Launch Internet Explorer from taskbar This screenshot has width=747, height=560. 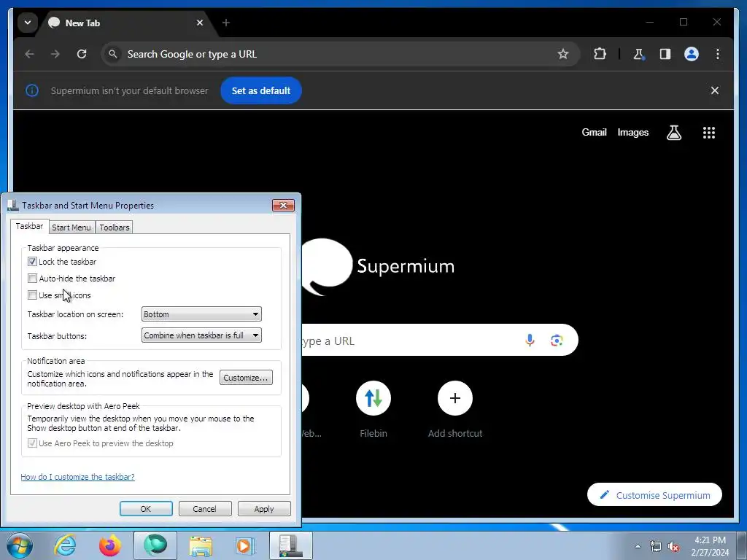point(65,545)
